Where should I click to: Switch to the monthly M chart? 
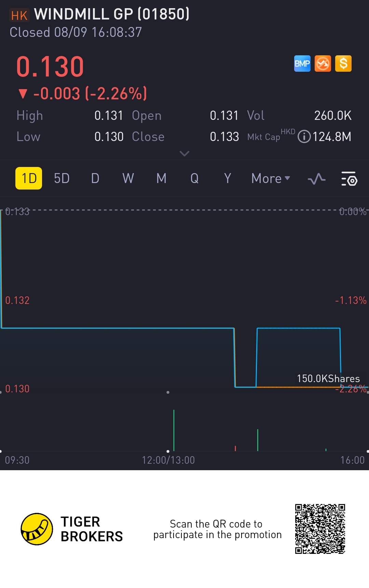tap(161, 178)
